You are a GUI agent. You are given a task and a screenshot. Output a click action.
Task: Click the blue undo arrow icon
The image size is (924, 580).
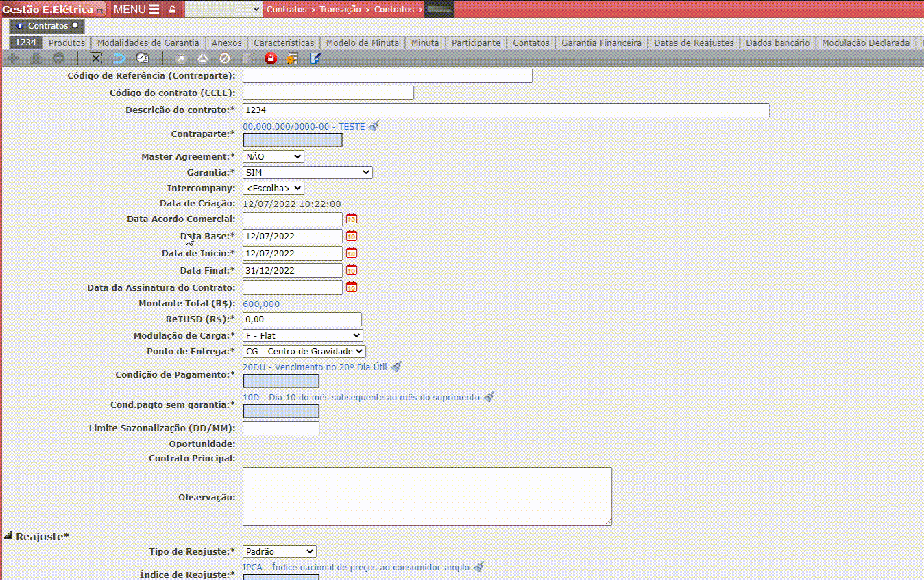(x=119, y=58)
